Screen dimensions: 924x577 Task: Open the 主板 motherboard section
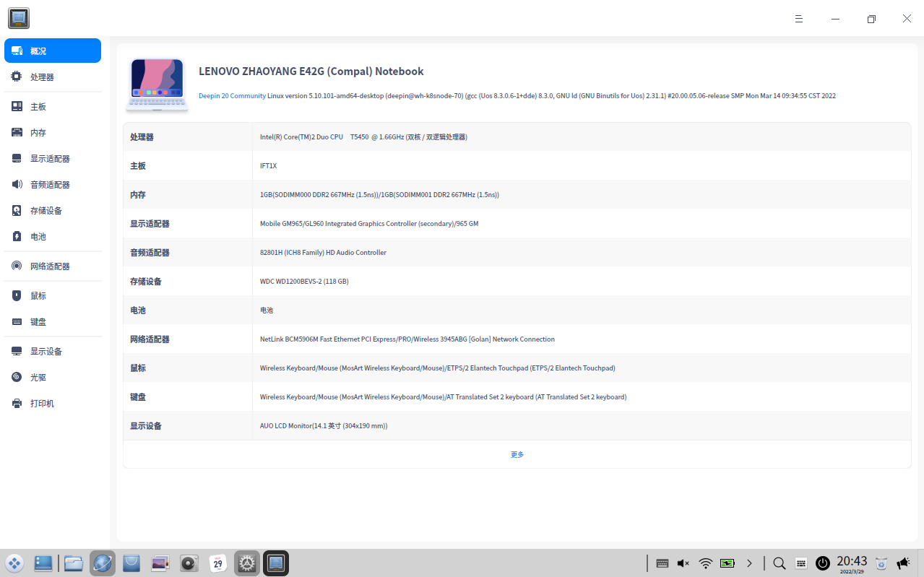pos(53,106)
